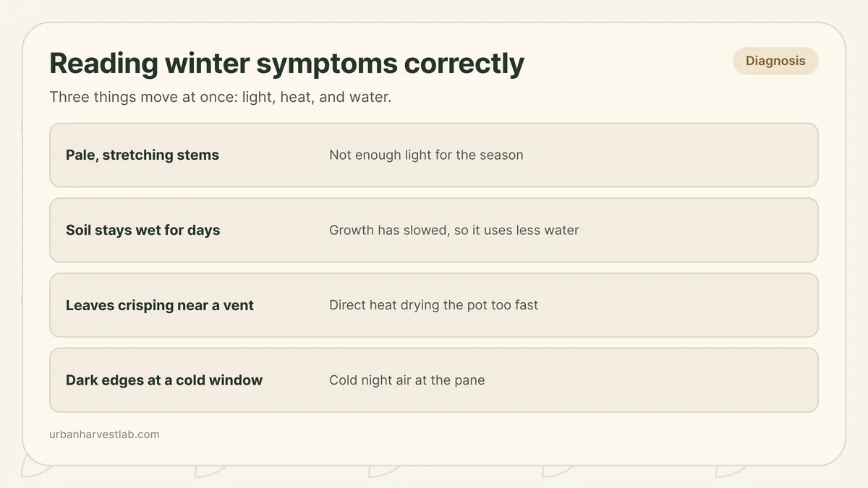Click 'Not enough light for the season' text
This screenshot has width=868, height=488.
[x=426, y=155]
